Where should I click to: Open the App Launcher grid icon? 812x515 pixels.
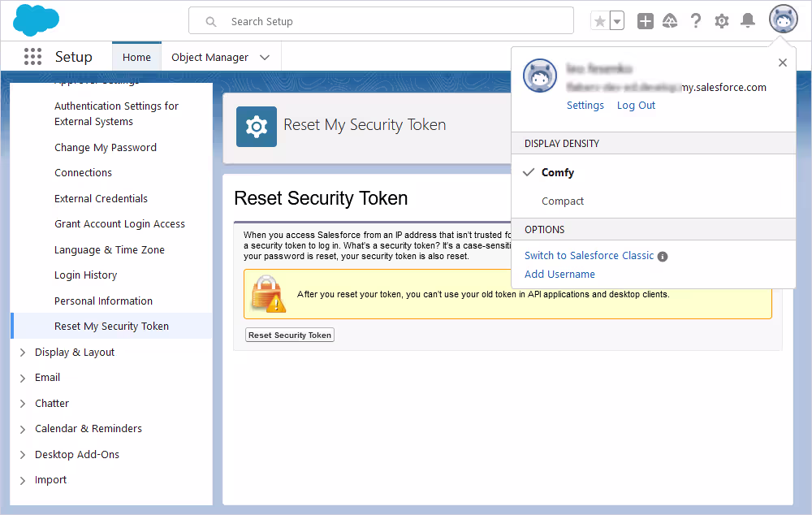pos(32,56)
